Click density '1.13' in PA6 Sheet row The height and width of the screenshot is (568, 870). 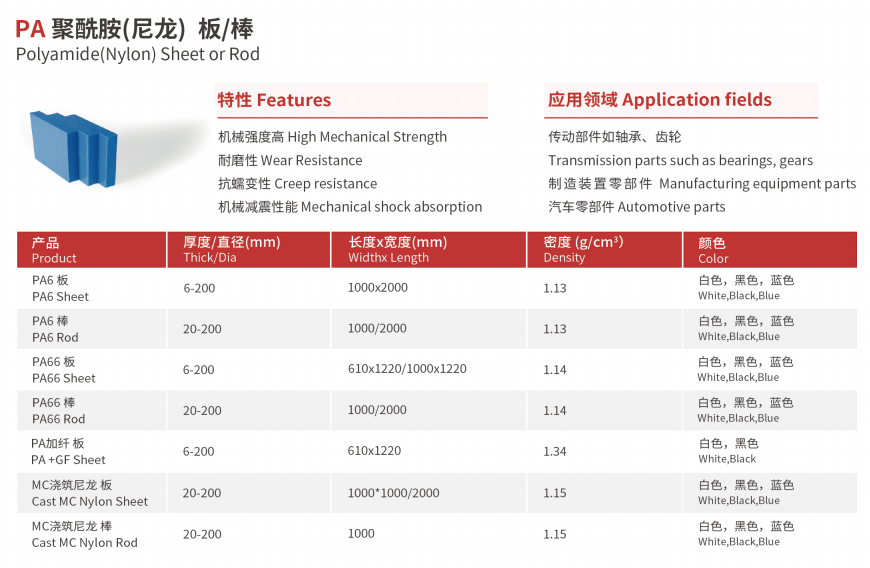click(x=555, y=288)
